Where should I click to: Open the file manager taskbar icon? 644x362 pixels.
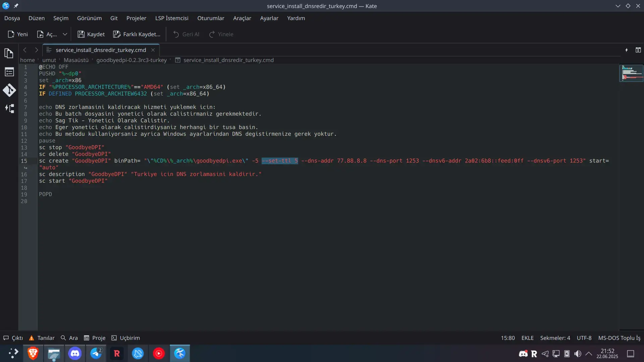point(54,353)
